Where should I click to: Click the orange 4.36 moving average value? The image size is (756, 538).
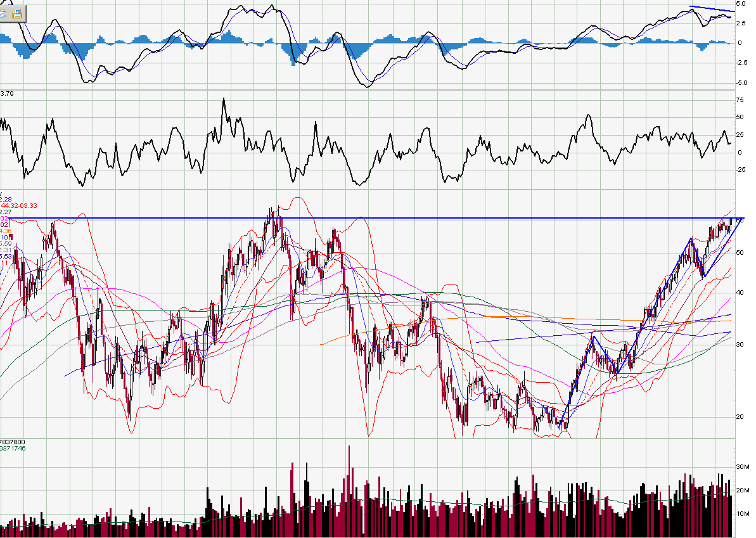[x=6, y=231]
